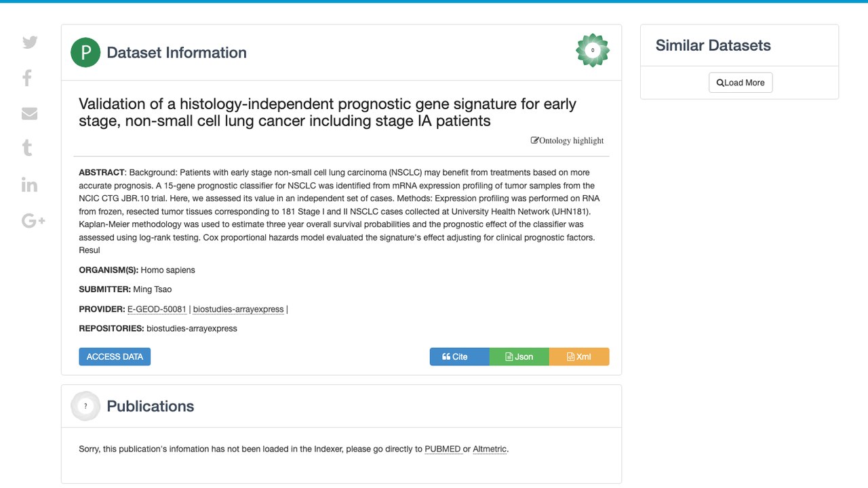The height and width of the screenshot is (488, 868).
Task: Export dataset as Xml
Action: 579,357
